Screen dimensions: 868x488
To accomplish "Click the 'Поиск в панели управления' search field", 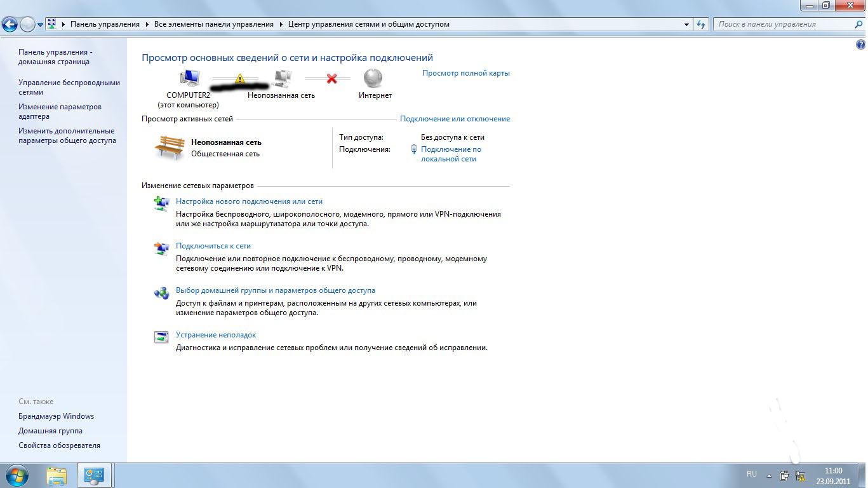I will [x=783, y=24].
